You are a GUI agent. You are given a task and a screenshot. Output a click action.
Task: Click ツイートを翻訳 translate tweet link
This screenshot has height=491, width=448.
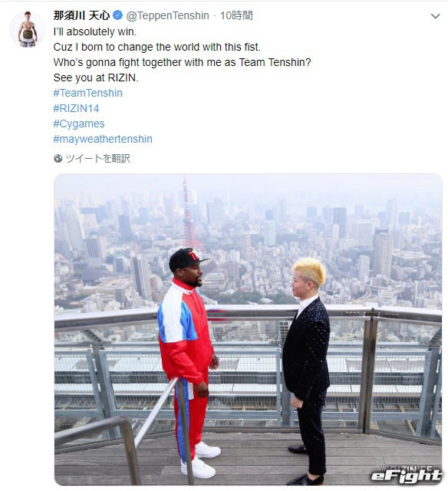[x=97, y=159]
